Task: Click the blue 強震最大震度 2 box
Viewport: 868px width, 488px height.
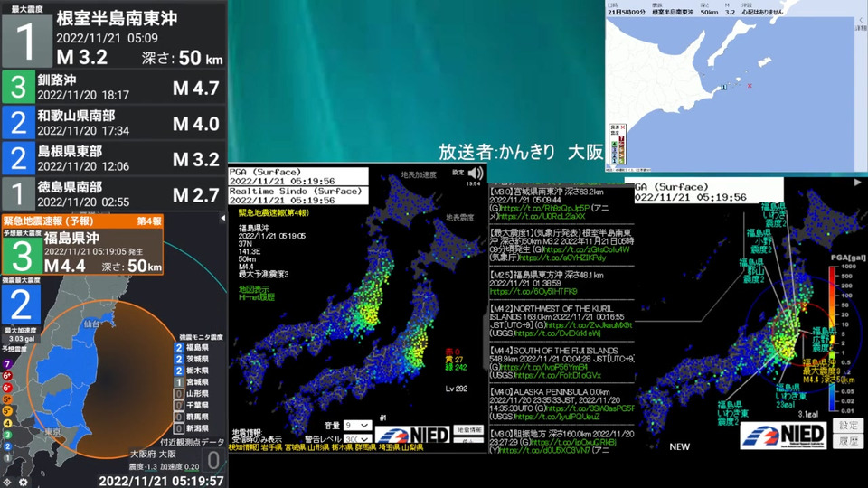Action: 21,305
